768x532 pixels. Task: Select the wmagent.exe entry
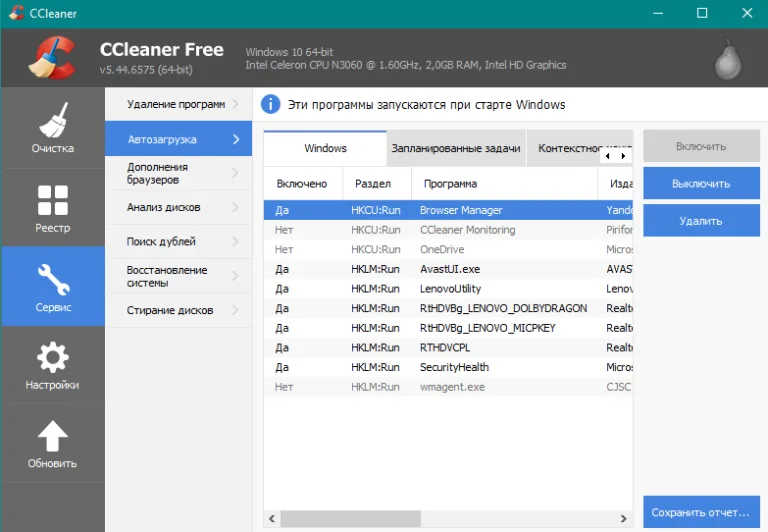[x=448, y=387]
